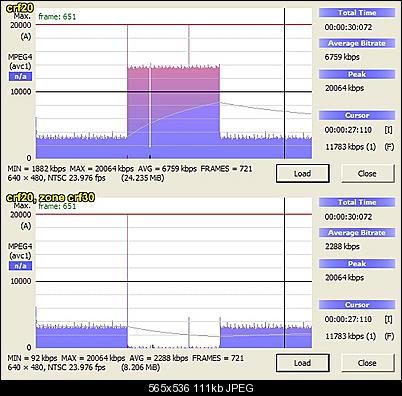
Task: Click the black cursor line in crf20 graph
Action: tap(284, 83)
